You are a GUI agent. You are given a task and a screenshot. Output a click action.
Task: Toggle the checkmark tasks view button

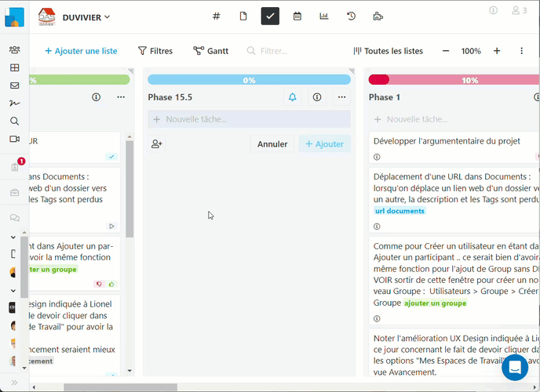click(x=270, y=16)
